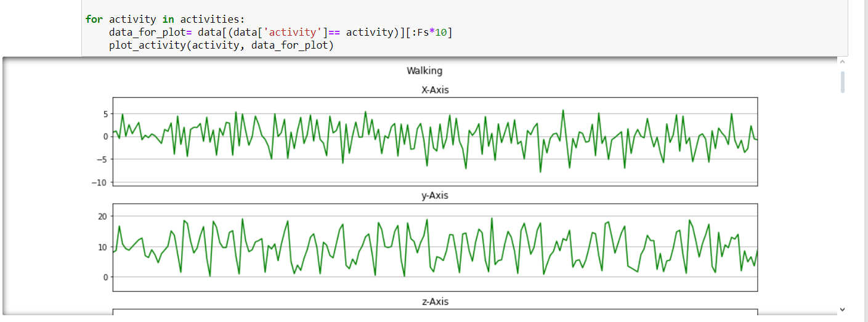
Task: Click the y-Axis line chart
Action: (x=435, y=248)
